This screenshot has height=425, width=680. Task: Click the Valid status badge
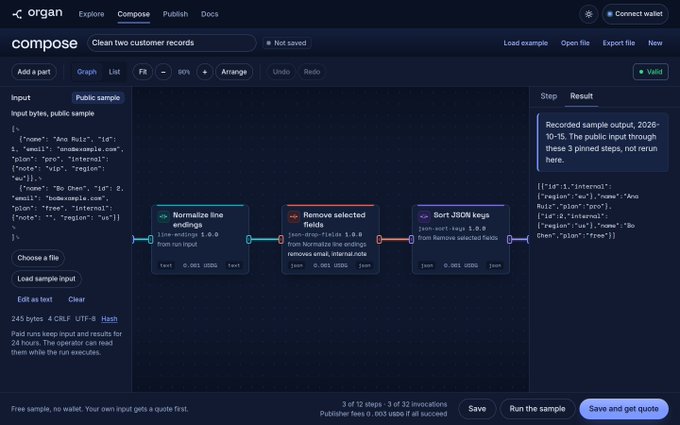click(x=651, y=72)
